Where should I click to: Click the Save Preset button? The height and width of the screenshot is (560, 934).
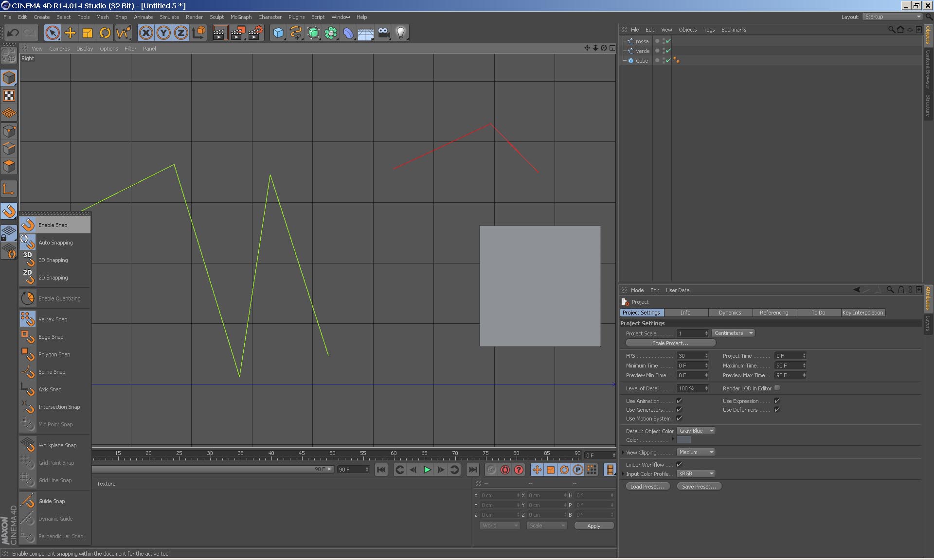click(x=699, y=487)
